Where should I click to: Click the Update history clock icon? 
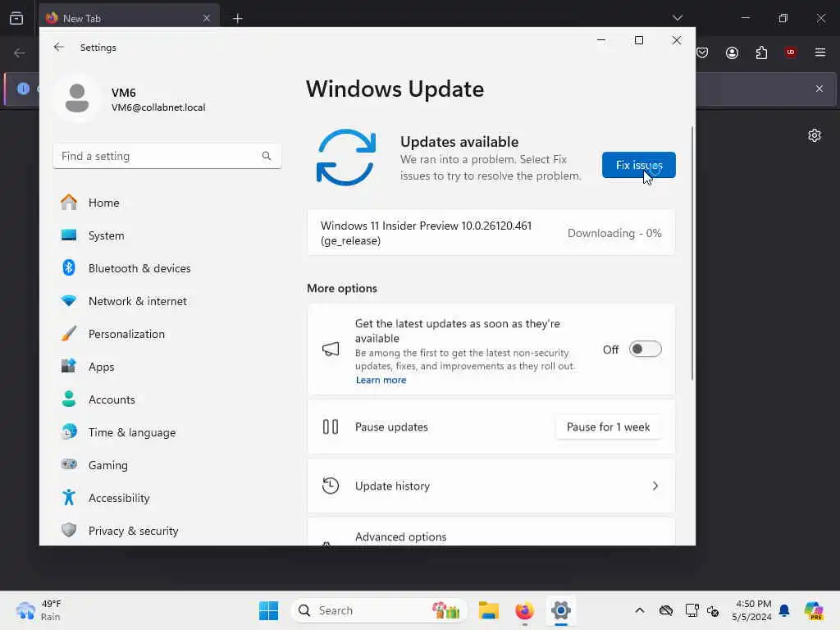coord(331,486)
